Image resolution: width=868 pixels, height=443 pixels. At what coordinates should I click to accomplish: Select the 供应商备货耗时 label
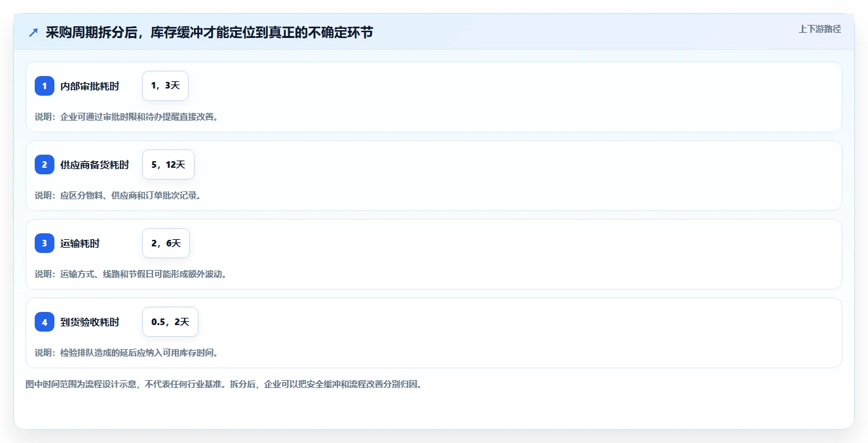coord(95,164)
